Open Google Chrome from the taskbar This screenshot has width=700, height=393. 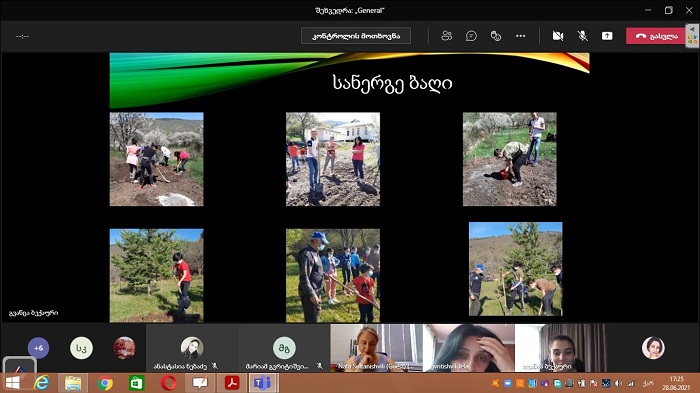point(105,383)
